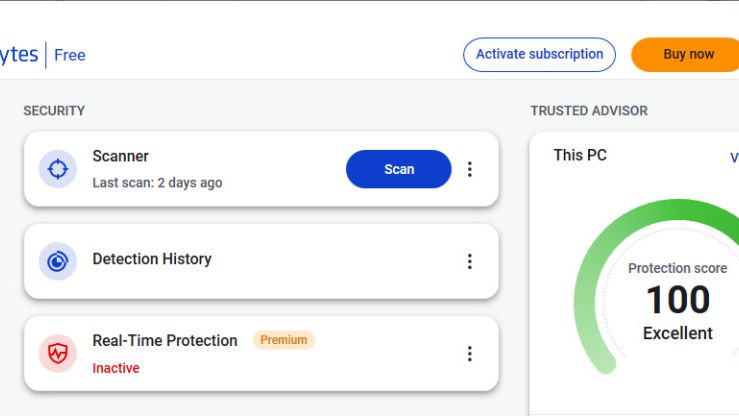Image resolution: width=739 pixels, height=416 pixels.
Task: Click the Activate subscription button
Action: pyautogui.click(x=539, y=55)
